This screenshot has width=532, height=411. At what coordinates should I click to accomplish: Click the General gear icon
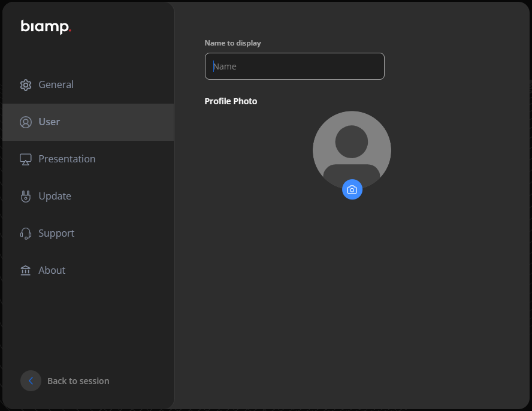point(25,85)
